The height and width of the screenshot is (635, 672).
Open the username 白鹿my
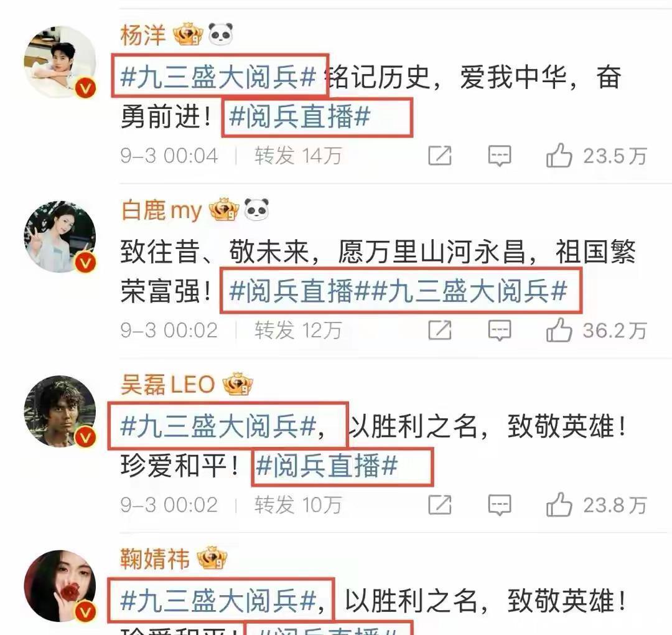click(161, 210)
